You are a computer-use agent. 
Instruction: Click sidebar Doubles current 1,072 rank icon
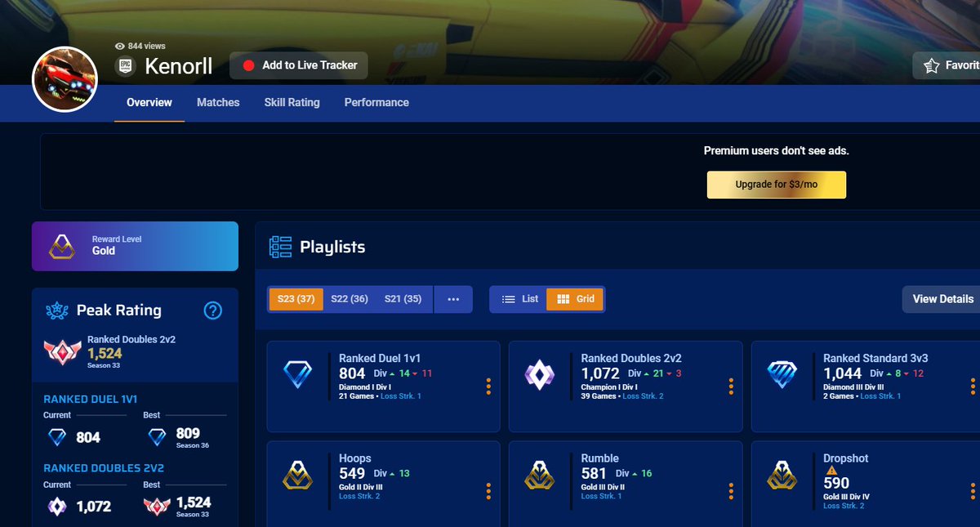tap(56, 507)
